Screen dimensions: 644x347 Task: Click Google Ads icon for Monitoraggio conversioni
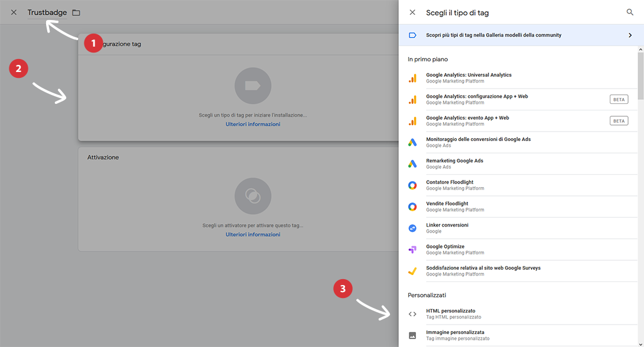coord(412,142)
